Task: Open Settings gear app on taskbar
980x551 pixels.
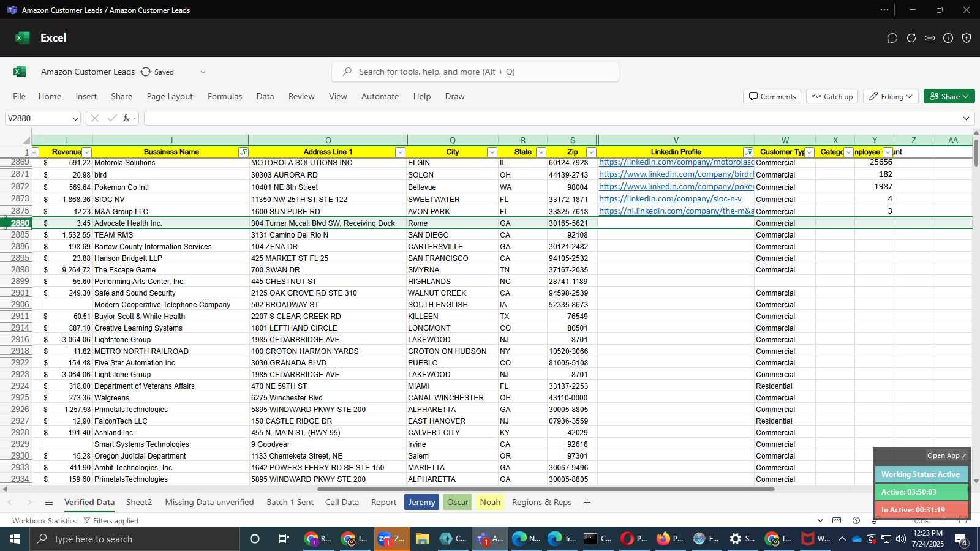Action: 742,539
